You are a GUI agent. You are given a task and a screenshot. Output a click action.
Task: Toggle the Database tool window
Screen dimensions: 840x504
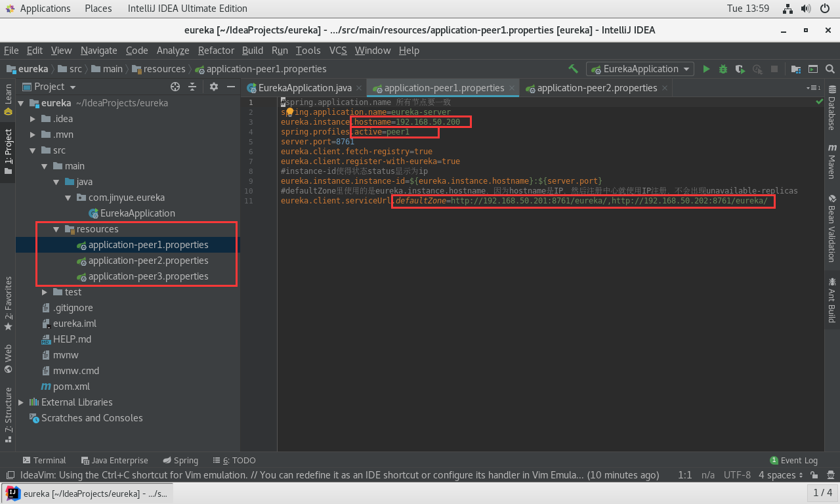[x=831, y=108]
